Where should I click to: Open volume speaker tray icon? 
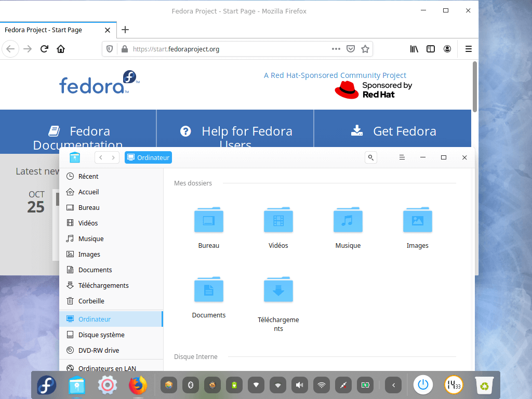300,385
